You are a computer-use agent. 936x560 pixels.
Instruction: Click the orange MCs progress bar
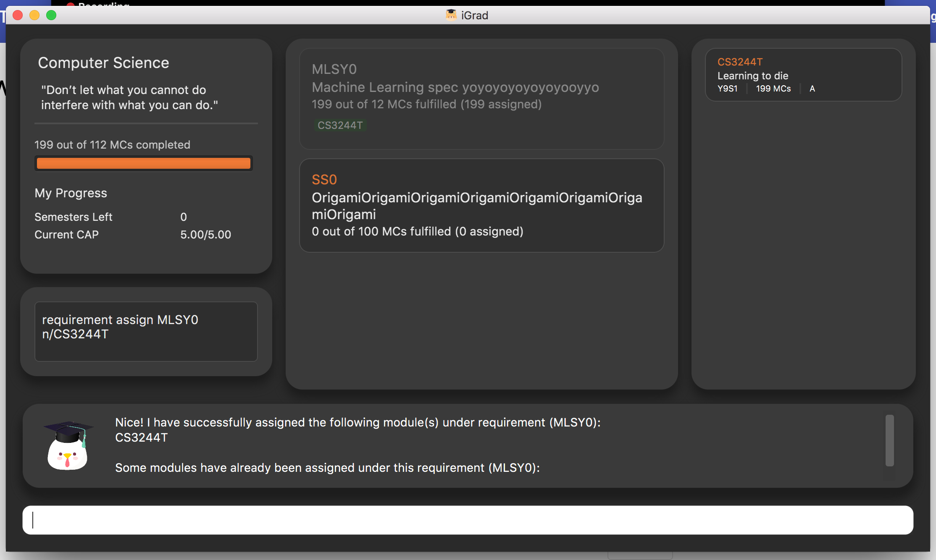[x=144, y=163]
